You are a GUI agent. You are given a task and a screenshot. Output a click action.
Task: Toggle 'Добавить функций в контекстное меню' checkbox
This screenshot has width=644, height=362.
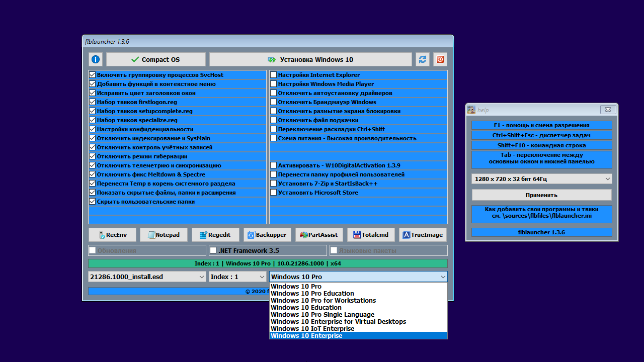coord(92,84)
